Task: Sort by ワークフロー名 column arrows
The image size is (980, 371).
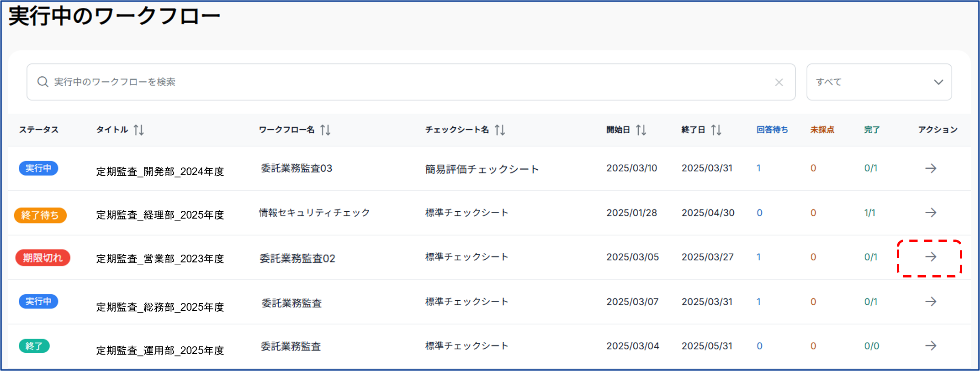Action: coord(325,130)
